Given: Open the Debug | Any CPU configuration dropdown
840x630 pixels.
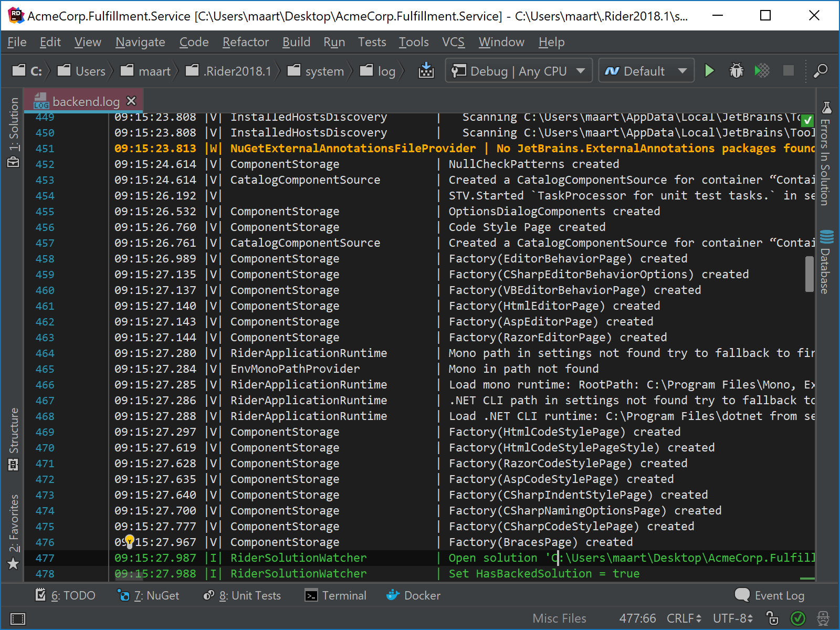Looking at the screenshot, I should [x=519, y=70].
